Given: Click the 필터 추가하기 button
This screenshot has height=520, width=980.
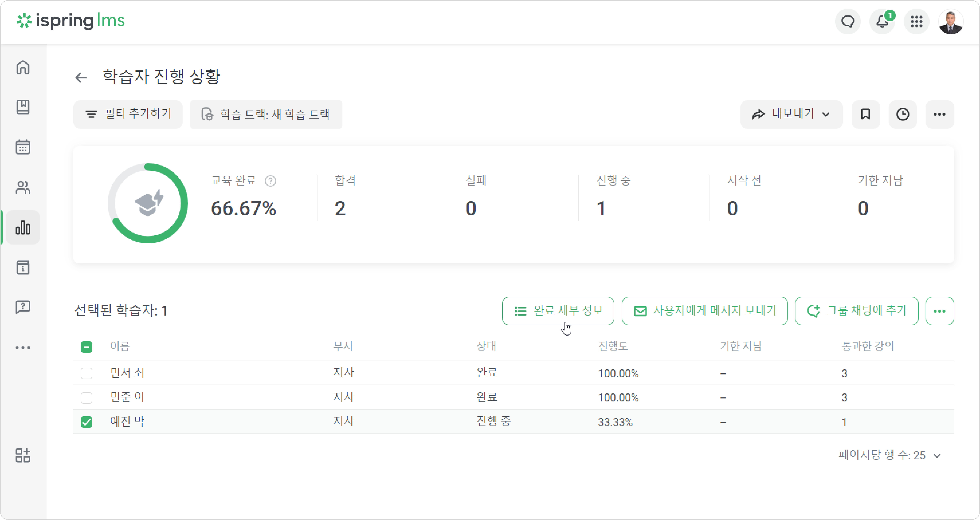Looking at the screenshot, I should point(128,114).
